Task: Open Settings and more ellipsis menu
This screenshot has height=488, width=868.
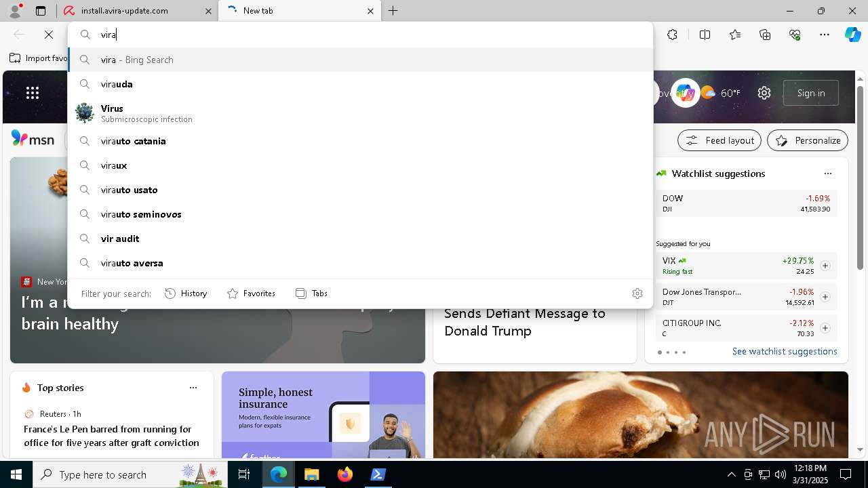Action: pos(825,35)
